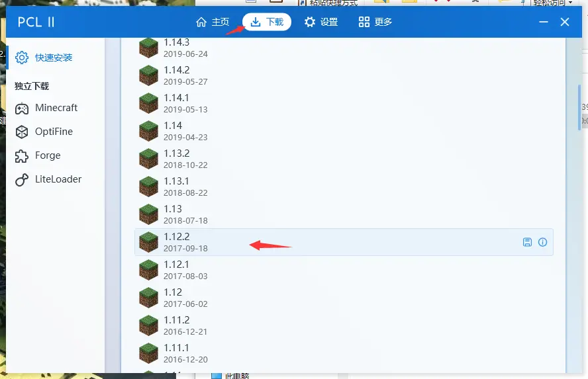Click grass block icon for 1.14.3
This screenshot has height=379, width=588.
click(x=148, y=48)
